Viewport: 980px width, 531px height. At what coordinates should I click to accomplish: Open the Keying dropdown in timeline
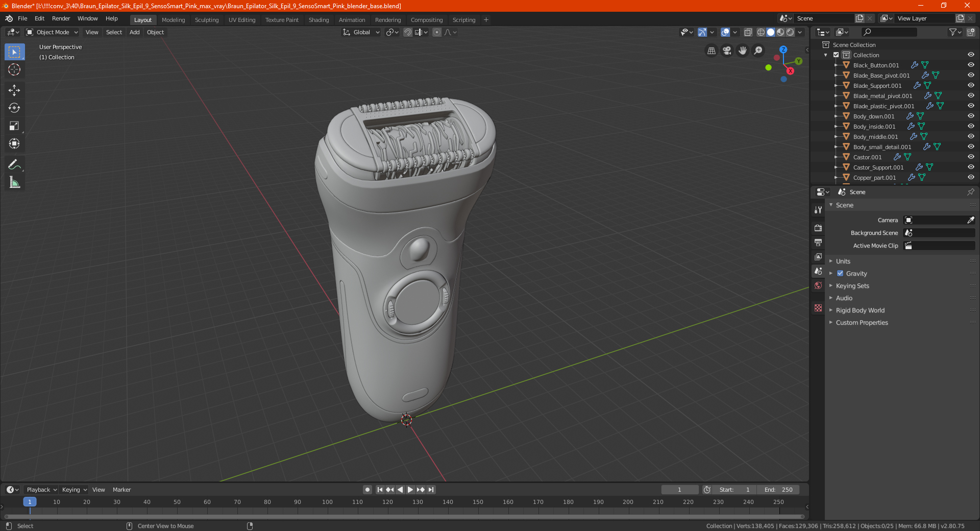coord(74,490)
